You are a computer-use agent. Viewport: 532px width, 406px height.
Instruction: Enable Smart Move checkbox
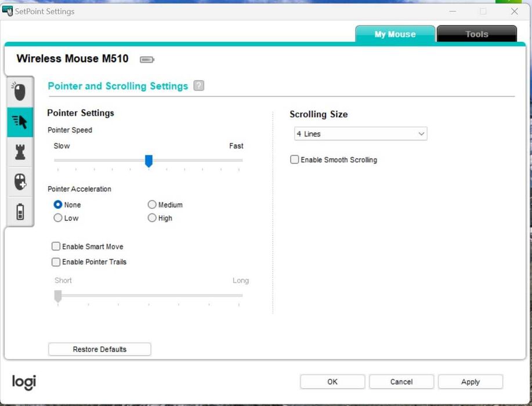(x=56, y=246)
